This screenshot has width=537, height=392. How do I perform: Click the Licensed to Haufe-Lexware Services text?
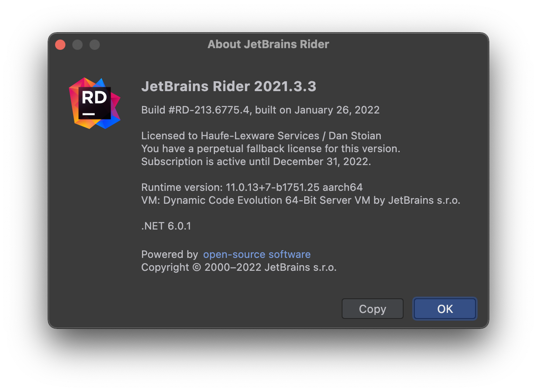pos(261,136)
